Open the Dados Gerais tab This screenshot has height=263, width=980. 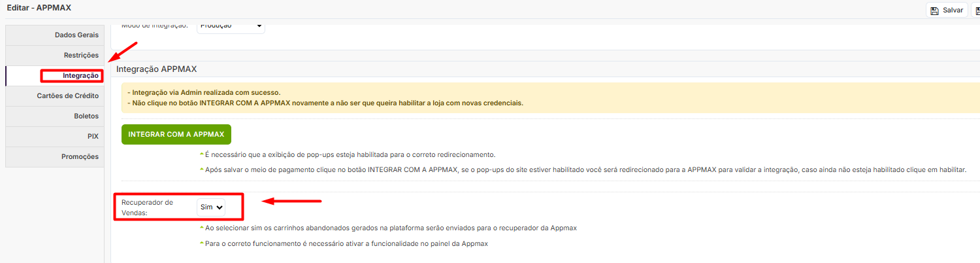(x=55, y=35)
